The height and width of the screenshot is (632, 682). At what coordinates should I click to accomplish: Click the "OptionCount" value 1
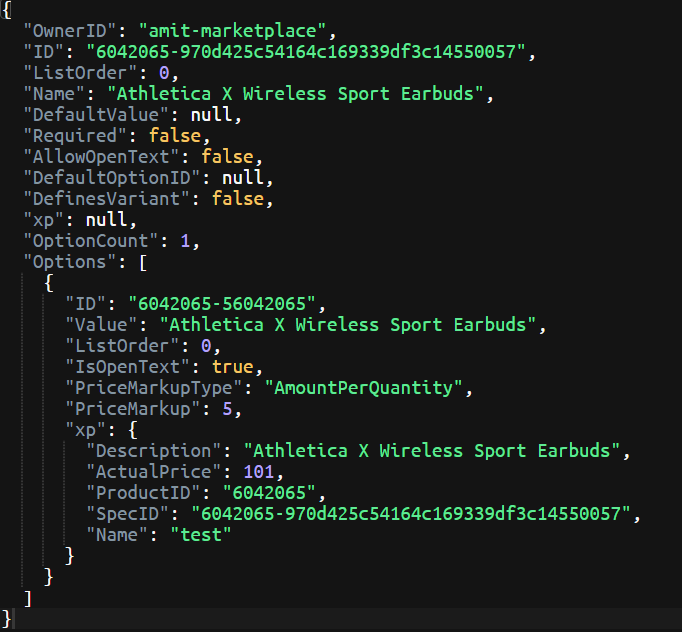(185, 241)
